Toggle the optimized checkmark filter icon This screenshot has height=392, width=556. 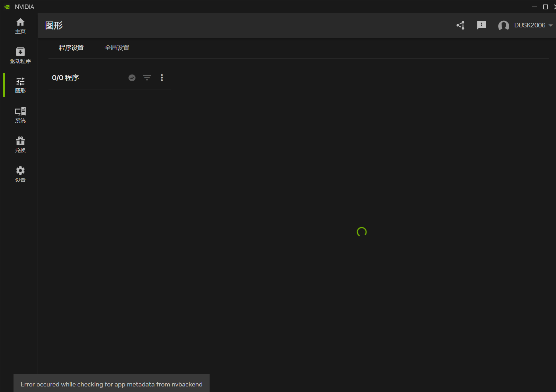tap(132, 78)
